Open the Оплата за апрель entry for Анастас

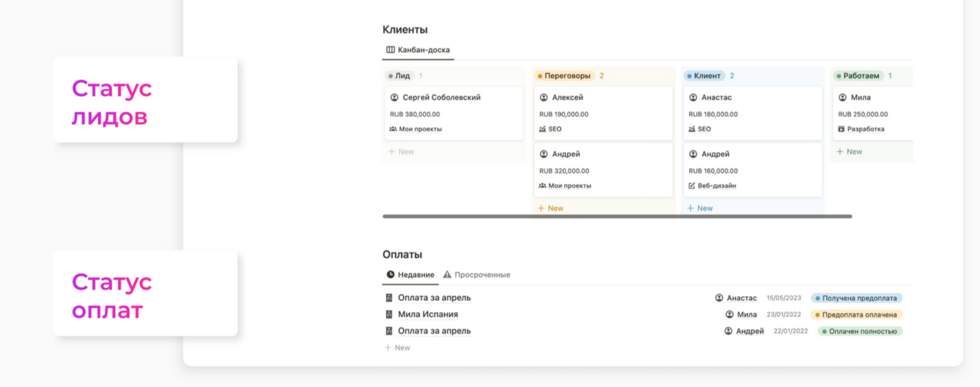click(434, 298)
